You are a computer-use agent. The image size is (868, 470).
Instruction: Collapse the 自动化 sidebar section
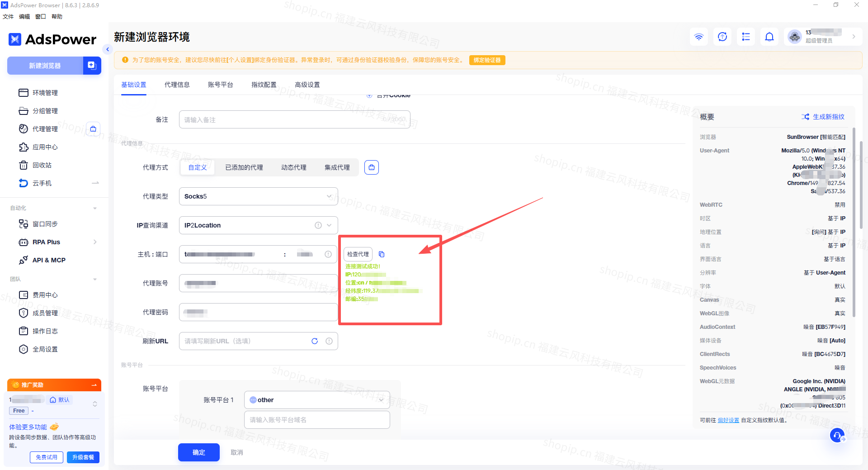pyautogui.click(x=95, y=208)
